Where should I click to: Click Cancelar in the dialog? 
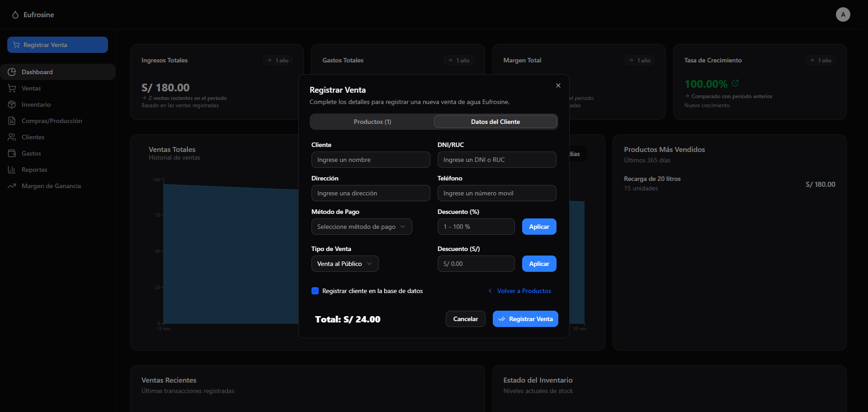point(466,319)
